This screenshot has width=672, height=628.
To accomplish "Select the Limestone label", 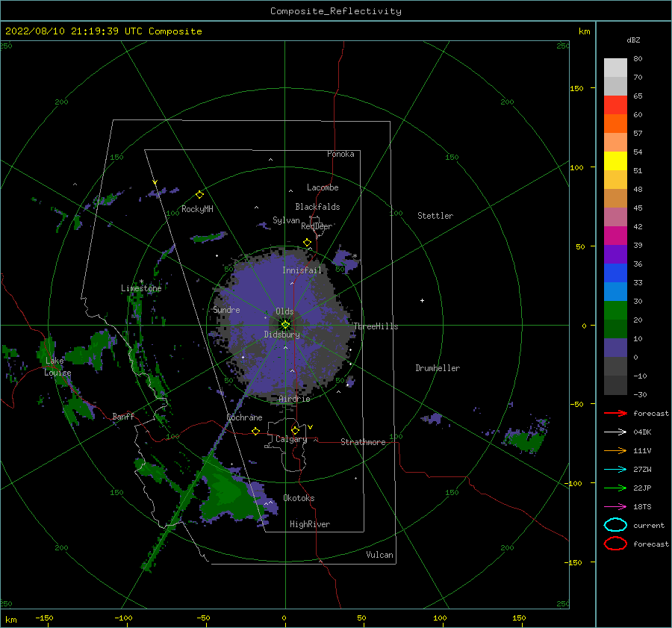I will 141,288.
